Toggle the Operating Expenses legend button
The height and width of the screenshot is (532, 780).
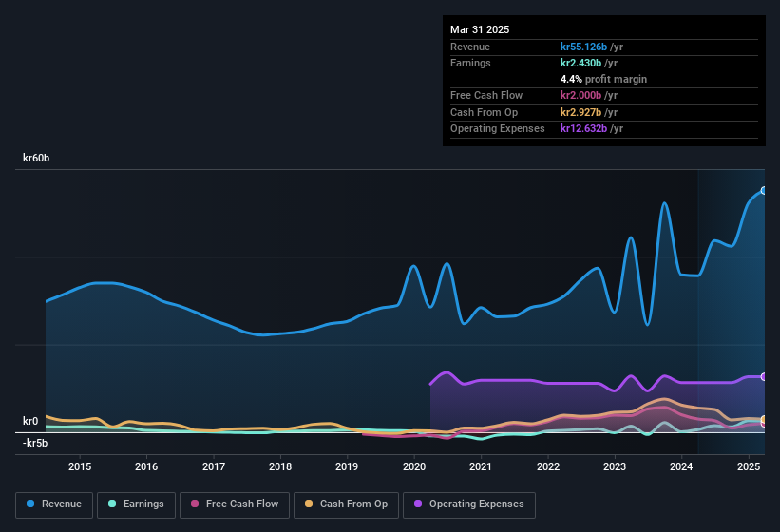[469, 504]
